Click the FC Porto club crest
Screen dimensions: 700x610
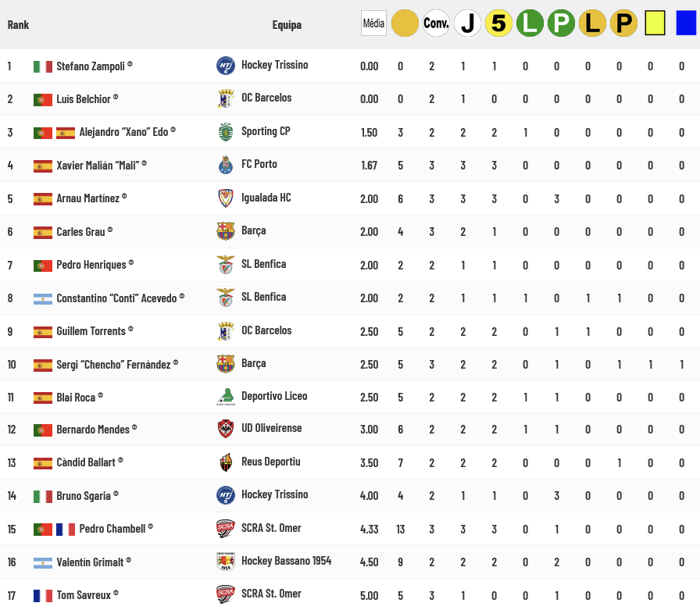(225, 165)
